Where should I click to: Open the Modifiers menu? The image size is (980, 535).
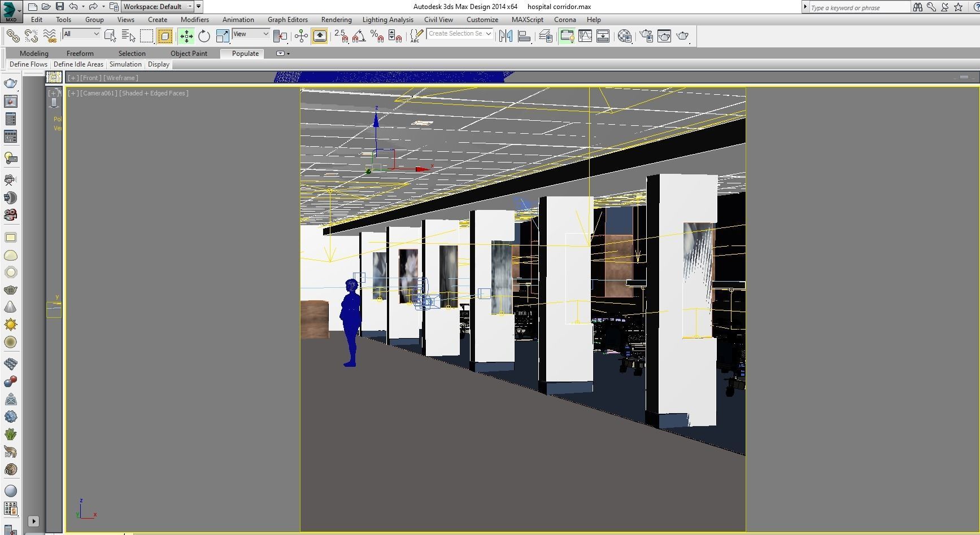pos(195,20)
